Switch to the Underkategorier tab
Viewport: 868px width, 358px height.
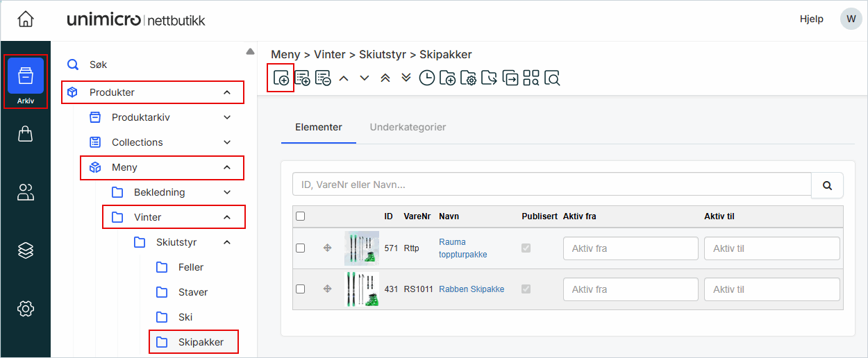pos(408,128)
